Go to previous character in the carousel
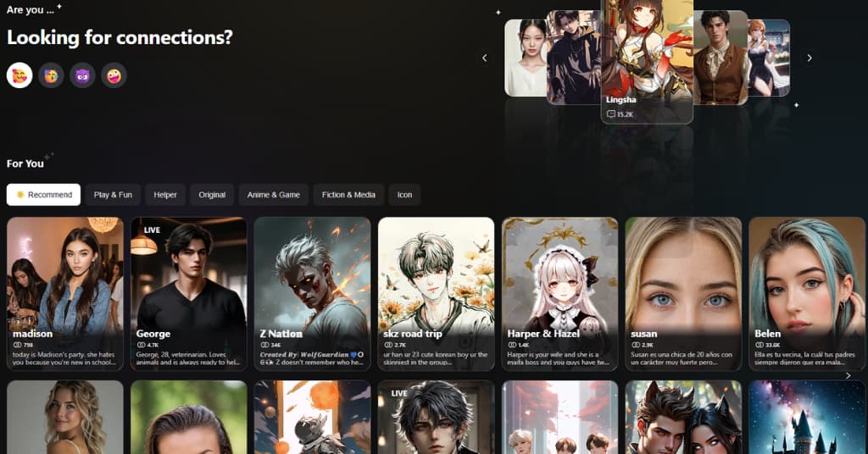 click(x=485, y=58)
